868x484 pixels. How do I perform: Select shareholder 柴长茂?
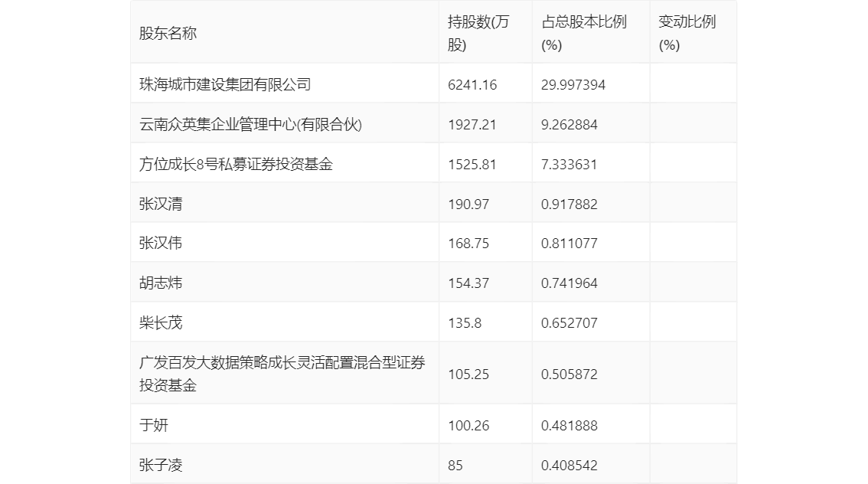161,323
